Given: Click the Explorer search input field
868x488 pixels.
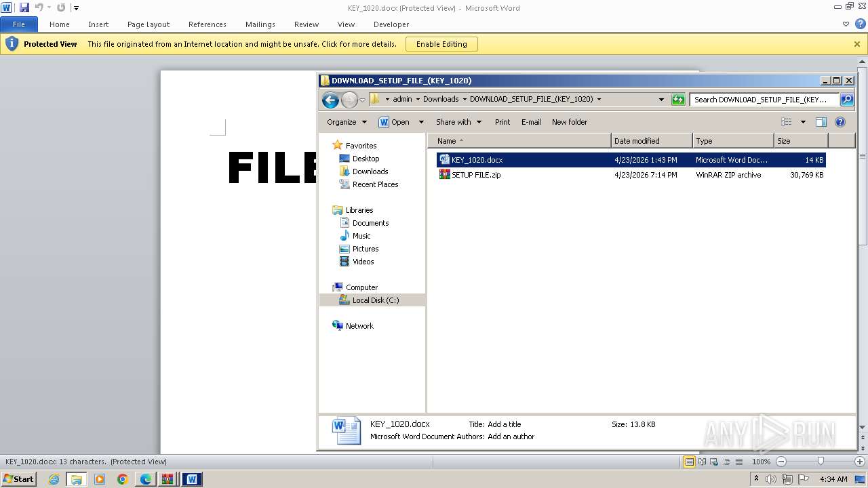Looking at the screenshot, I should point(764,100).
